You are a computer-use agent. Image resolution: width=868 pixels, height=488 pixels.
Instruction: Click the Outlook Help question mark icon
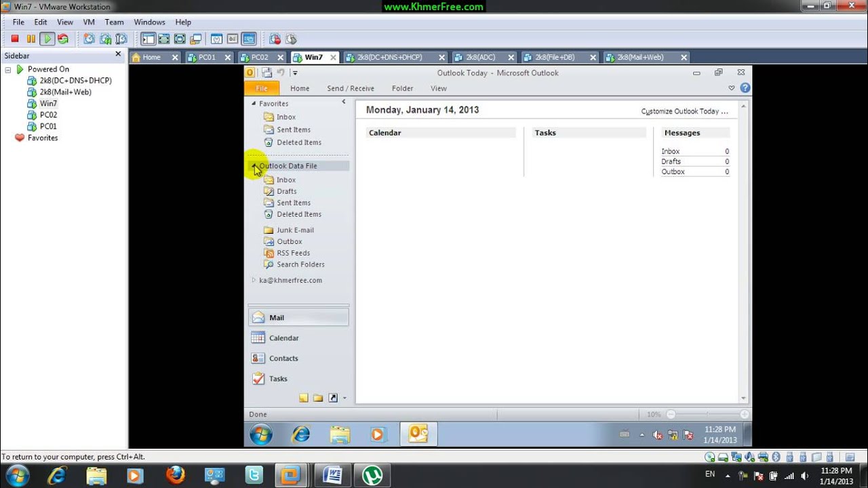(745, 88)
